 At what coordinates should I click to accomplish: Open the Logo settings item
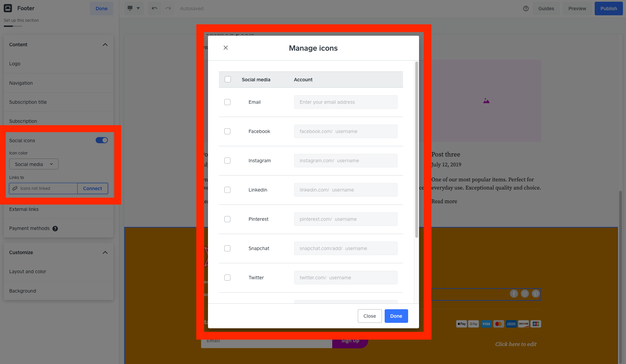point(59,64)
